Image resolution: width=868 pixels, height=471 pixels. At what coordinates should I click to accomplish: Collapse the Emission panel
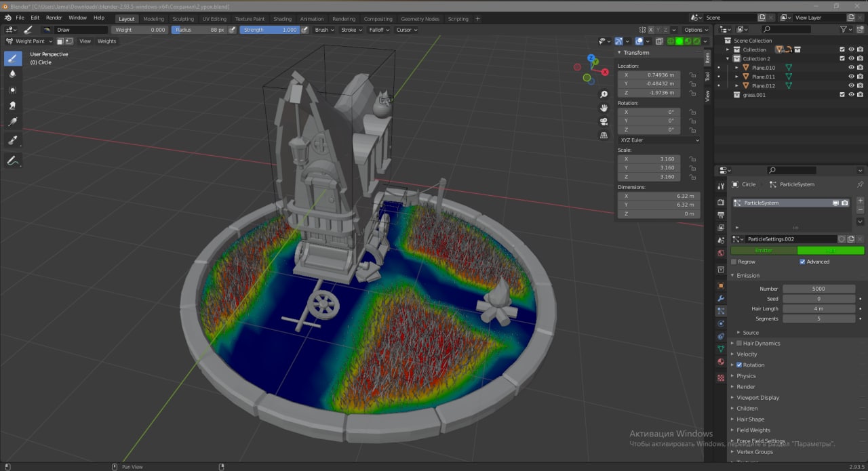[748, 276]
